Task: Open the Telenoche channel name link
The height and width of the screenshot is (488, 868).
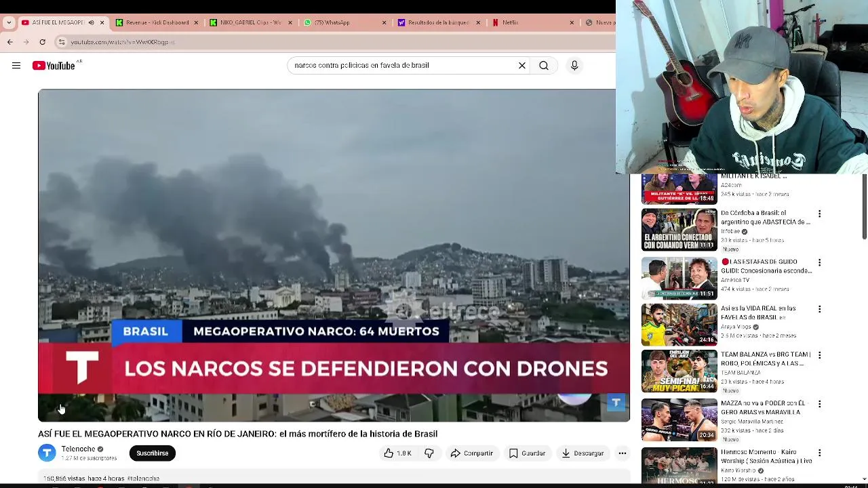Action: click(78, 449)
